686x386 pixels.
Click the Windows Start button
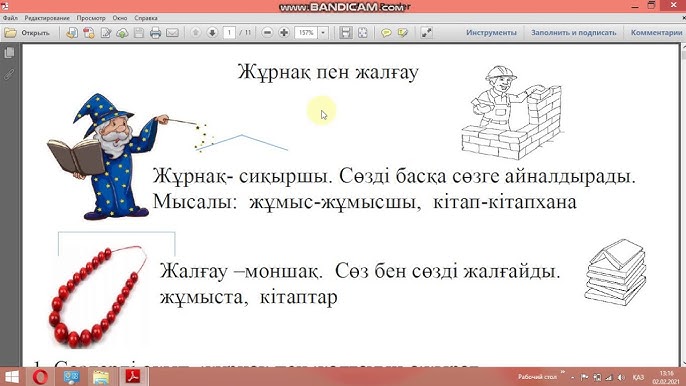pos(11,377)
